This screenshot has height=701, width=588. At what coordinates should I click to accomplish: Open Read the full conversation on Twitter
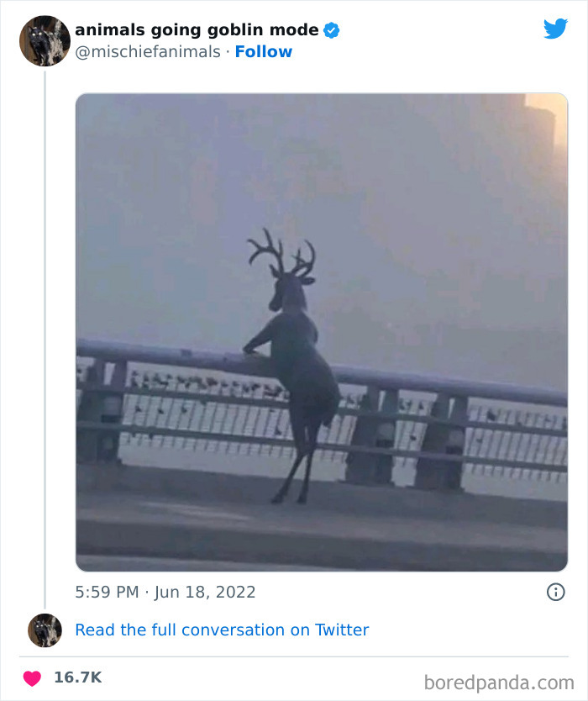point(223,630)
